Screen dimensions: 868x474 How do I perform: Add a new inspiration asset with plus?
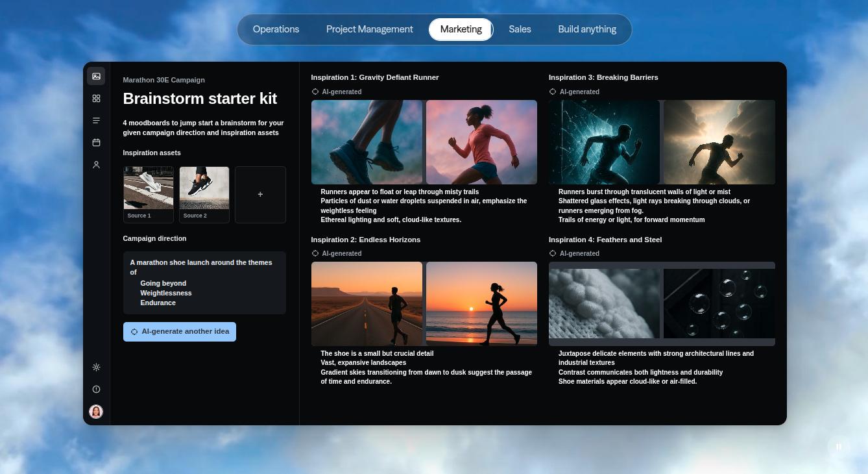click(260, 195)
